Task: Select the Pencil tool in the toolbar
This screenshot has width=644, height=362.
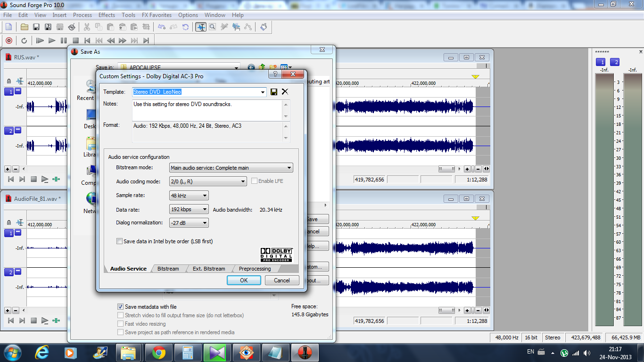Action: coord(224,27)
